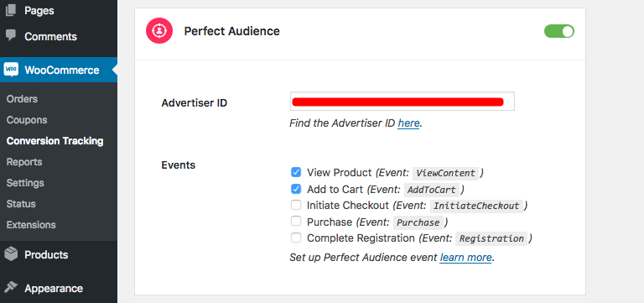Click the Comments speech bubble icon
This screenshot has width=644, height=303.
click(12, 35)
